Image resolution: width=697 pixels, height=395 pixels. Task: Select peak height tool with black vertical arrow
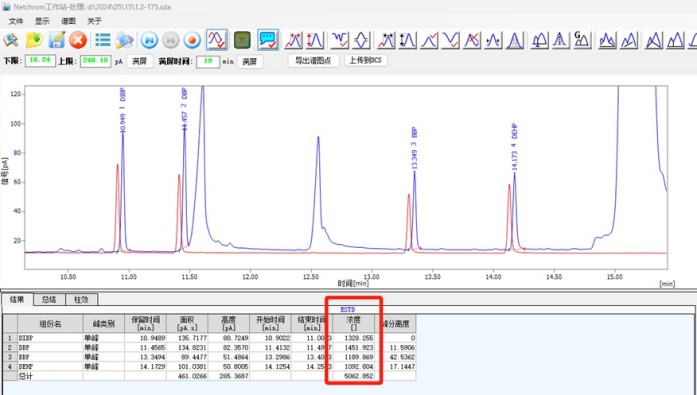(x=408, y=40)
